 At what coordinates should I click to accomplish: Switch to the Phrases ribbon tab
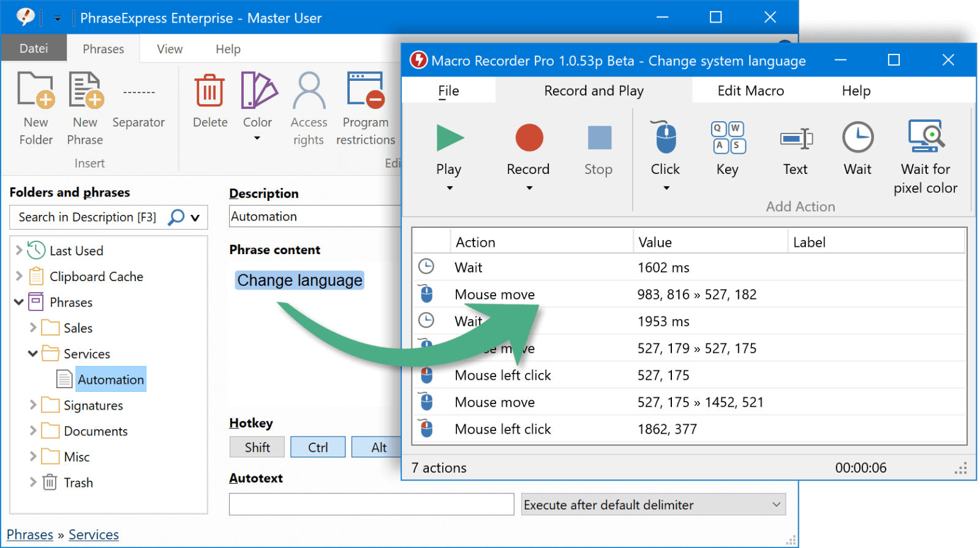pos(104,49)
